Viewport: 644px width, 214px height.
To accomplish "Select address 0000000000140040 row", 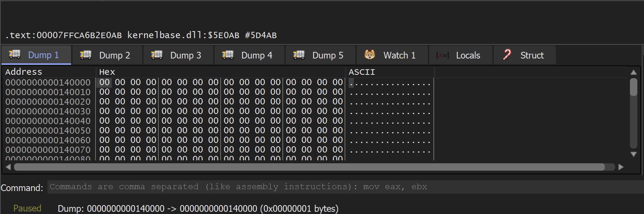I will pos(218,121).
